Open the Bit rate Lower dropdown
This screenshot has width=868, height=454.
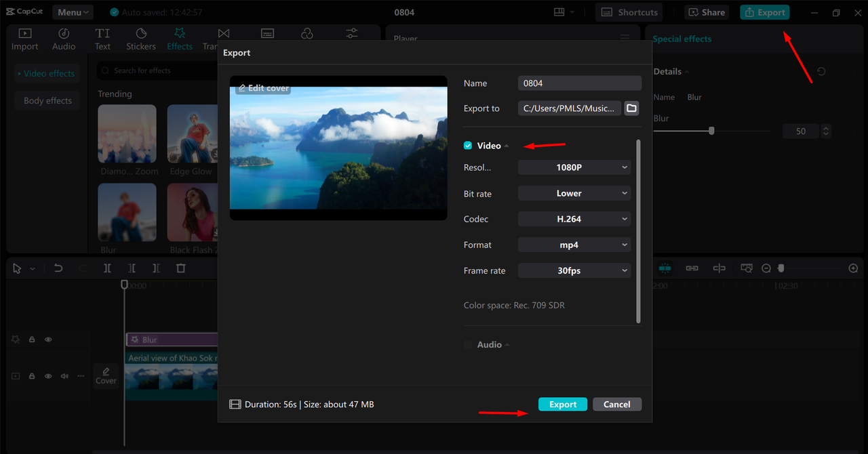click(x=574, y=193)
